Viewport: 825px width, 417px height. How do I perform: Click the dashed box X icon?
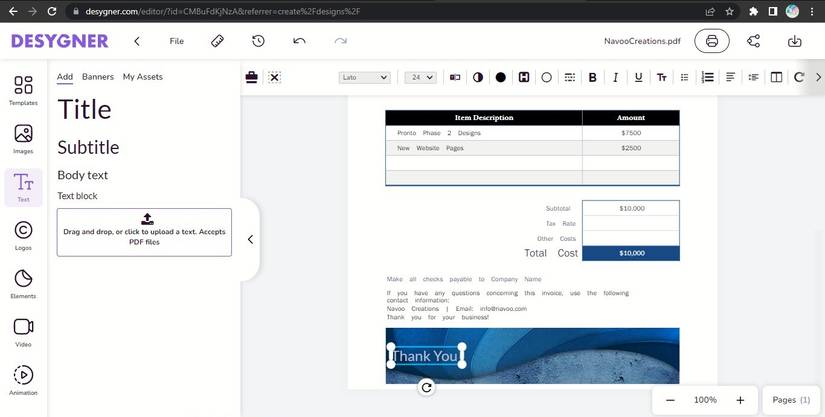click(274, 77)
